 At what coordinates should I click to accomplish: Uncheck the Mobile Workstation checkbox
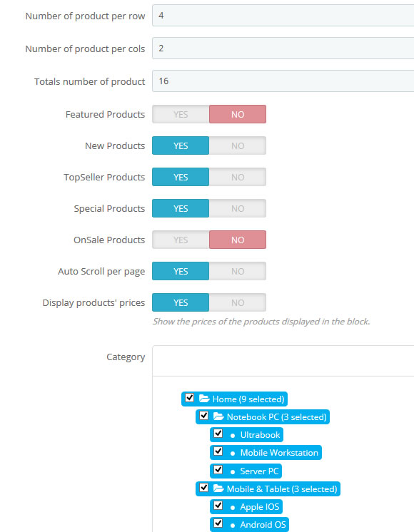click(x=218, y=451)
